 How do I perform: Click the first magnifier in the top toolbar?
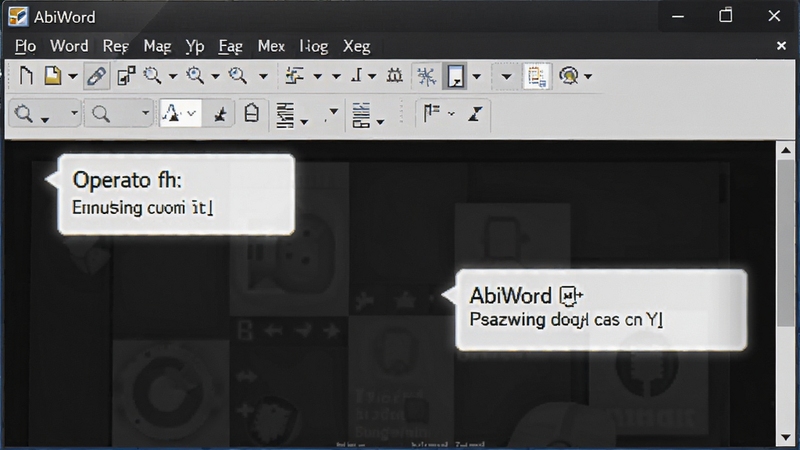(x=152, y=76)
